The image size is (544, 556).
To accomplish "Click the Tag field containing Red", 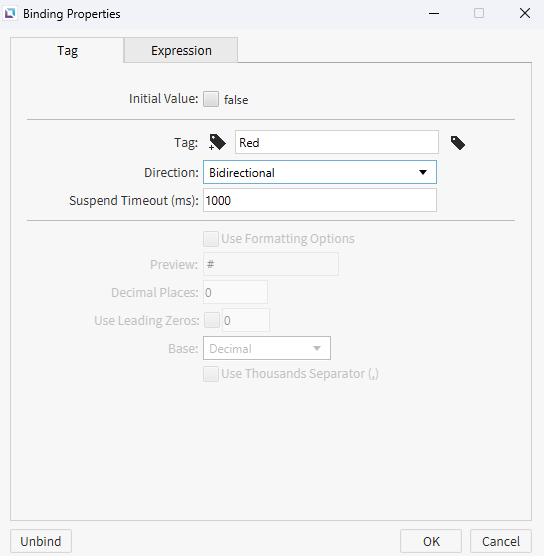I will (337, 142).
